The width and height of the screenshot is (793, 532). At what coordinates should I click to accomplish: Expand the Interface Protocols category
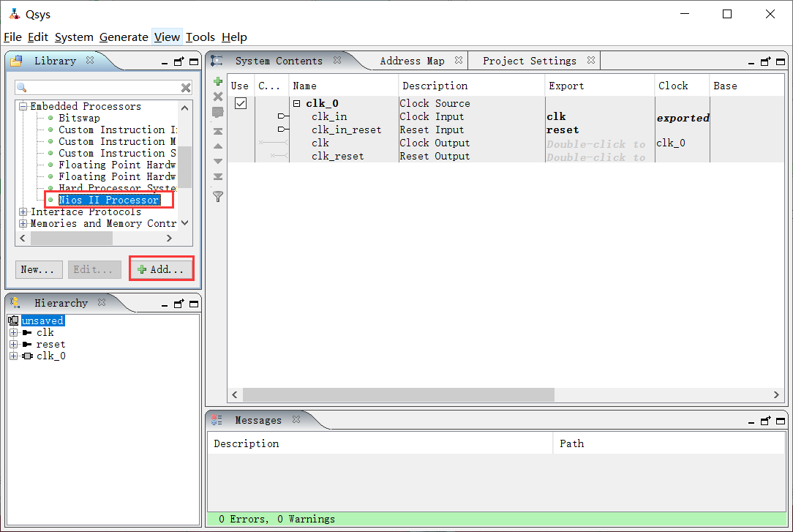point(23,212)
